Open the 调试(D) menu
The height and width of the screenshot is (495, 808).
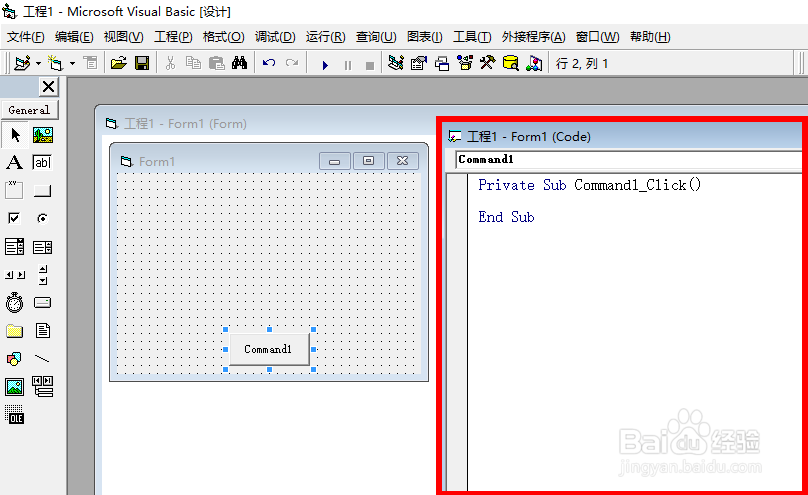point(275,37)
